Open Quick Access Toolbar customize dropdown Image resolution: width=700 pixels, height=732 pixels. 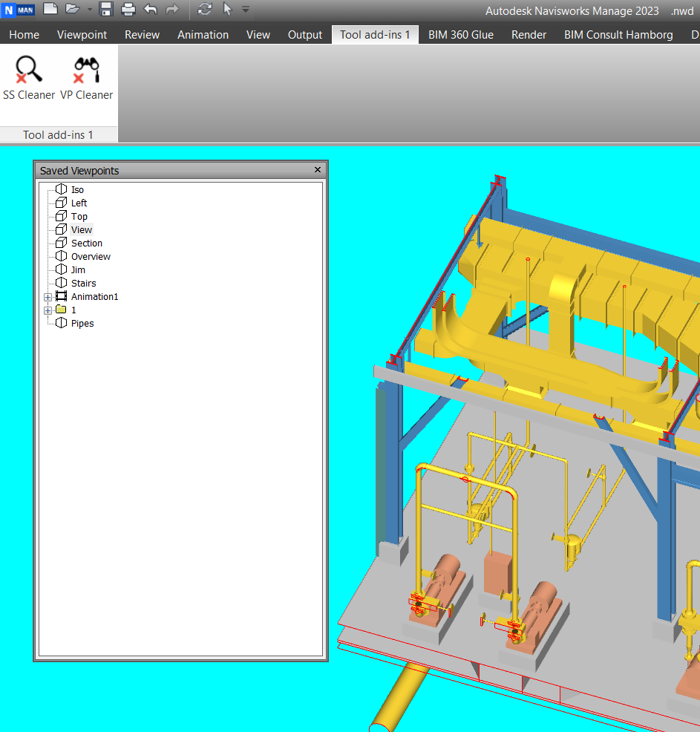246,10
